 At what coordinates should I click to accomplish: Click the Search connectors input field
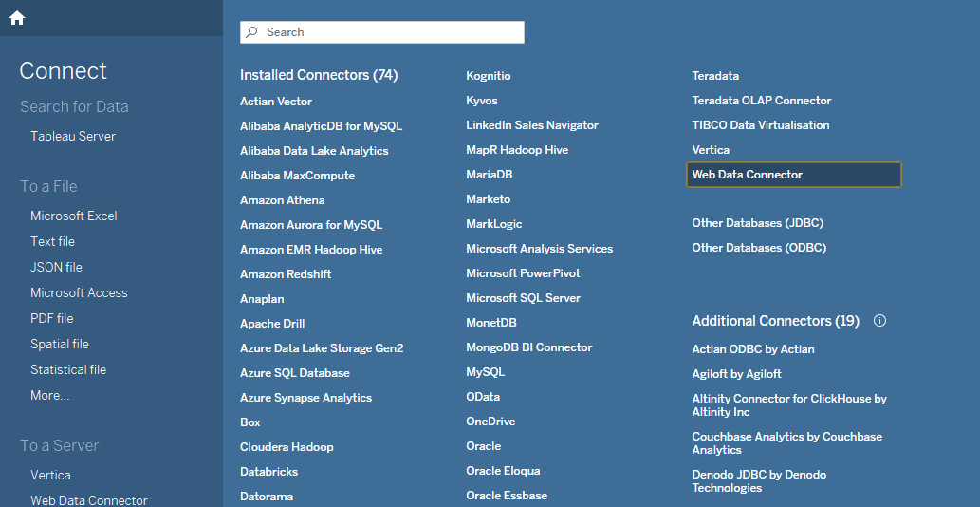coord(389,32)
